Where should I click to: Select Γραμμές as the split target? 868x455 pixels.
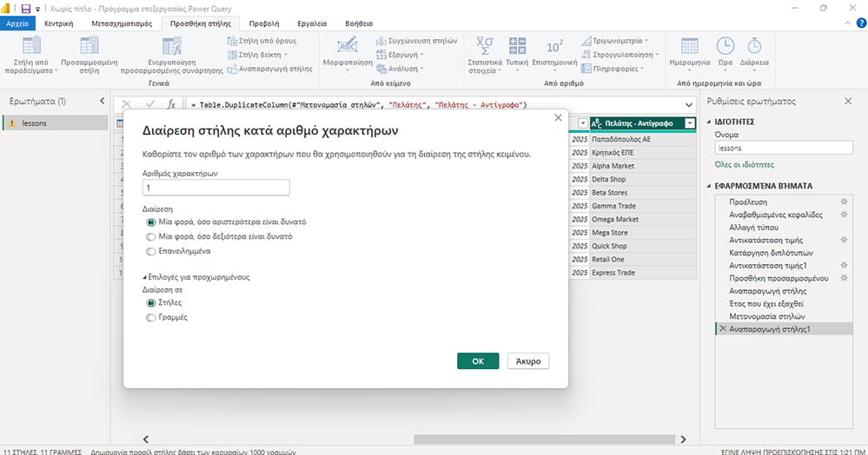coord(150,318)
